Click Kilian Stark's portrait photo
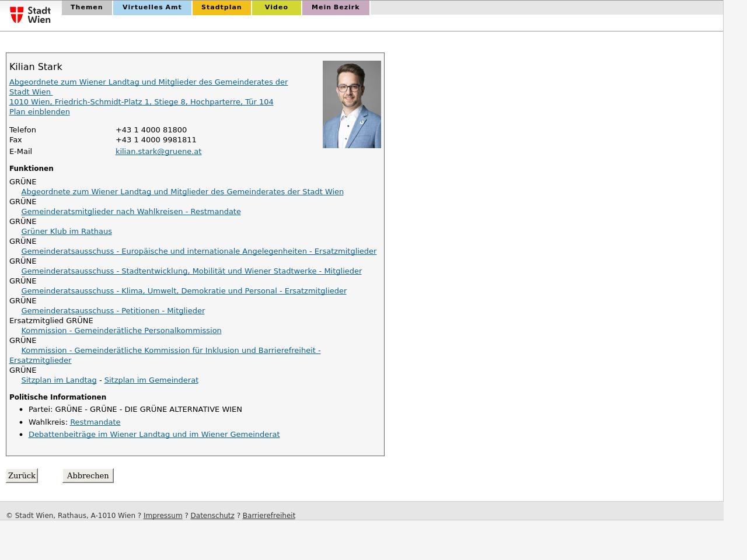The height and width of the screenshot is (560, 747). tap(351, 104)
